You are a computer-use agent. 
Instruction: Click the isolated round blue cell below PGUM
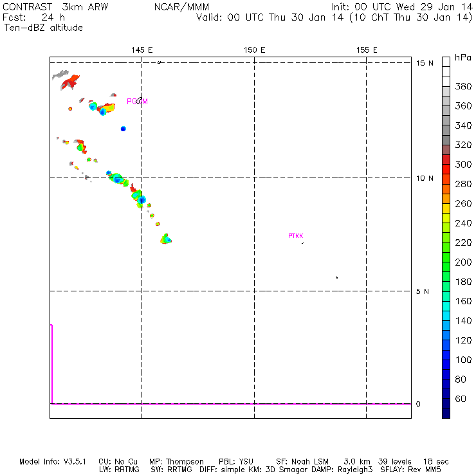coord(123,129)
